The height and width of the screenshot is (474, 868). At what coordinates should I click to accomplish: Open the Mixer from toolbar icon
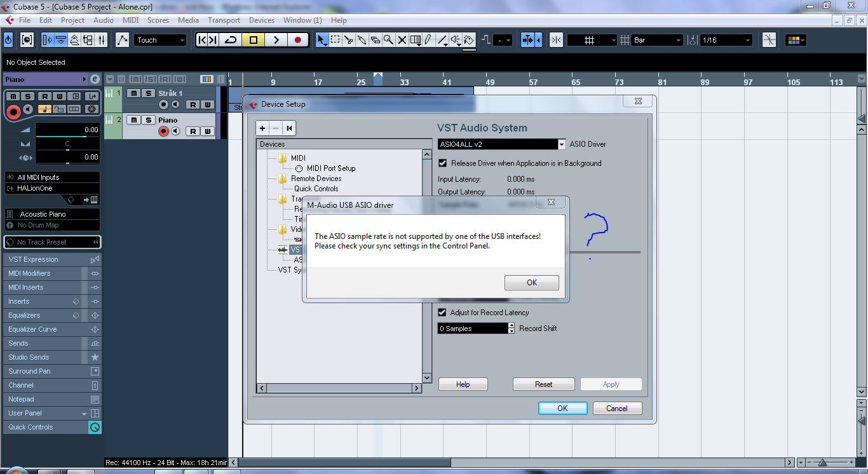click(x=102, y=40)
